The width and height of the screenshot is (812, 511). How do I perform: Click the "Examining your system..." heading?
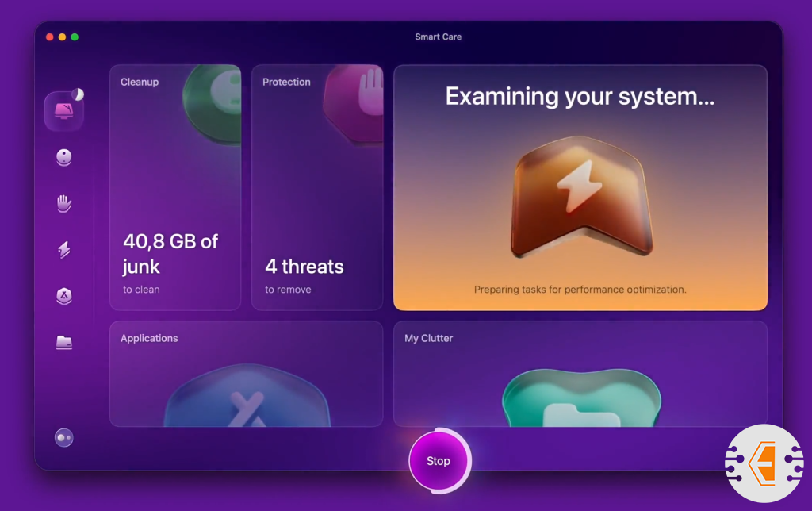(580, 97)
